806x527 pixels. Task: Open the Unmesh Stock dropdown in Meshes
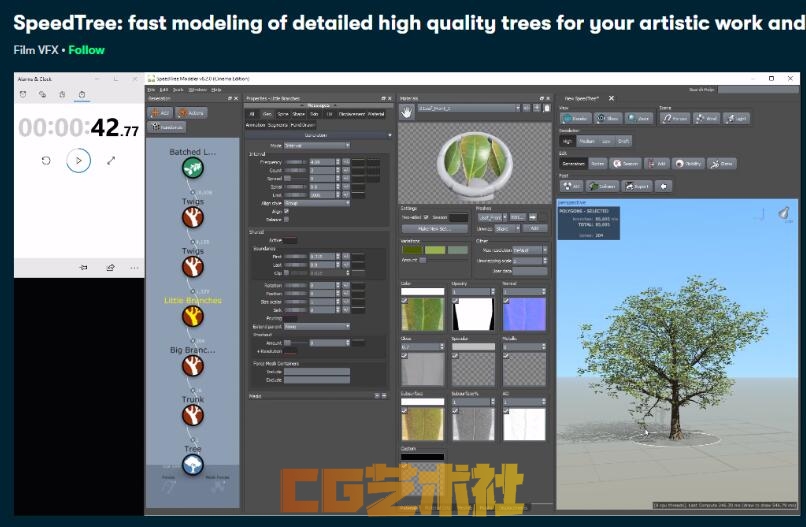coord(507,228)
